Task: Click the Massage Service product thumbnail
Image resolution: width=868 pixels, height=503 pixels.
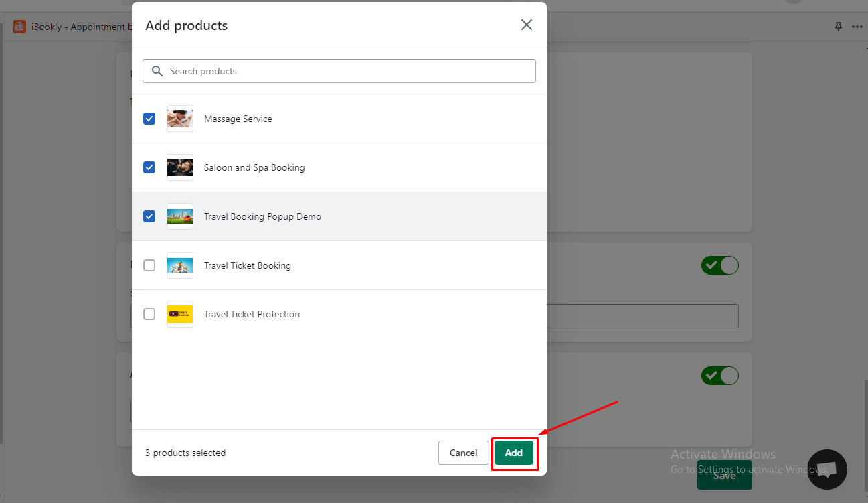Action: coord(180,119)
